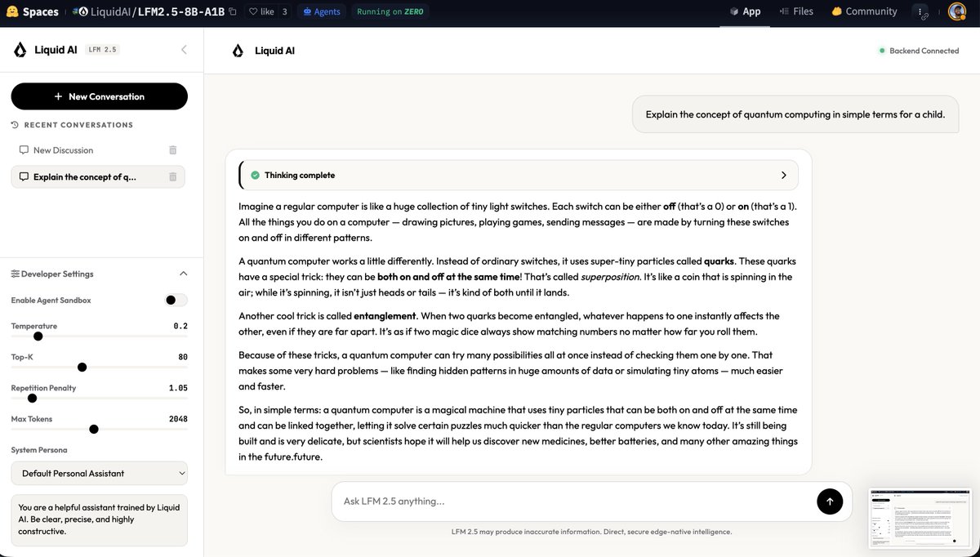The image size is (980, 557).
Task: Open the System Persona dropdown
Action: click(100, 474)
